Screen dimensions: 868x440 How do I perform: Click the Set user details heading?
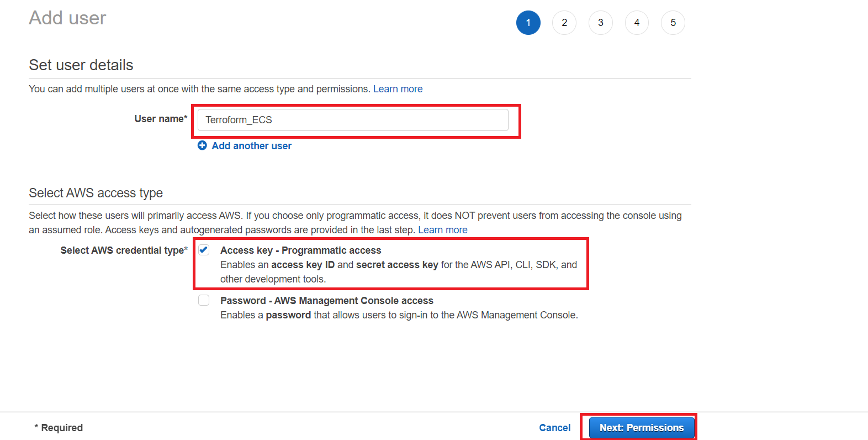coord(81,65)
